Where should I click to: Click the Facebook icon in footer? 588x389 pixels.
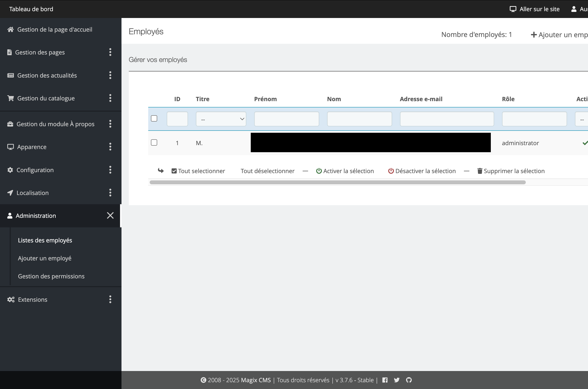[x=385, y=380]
